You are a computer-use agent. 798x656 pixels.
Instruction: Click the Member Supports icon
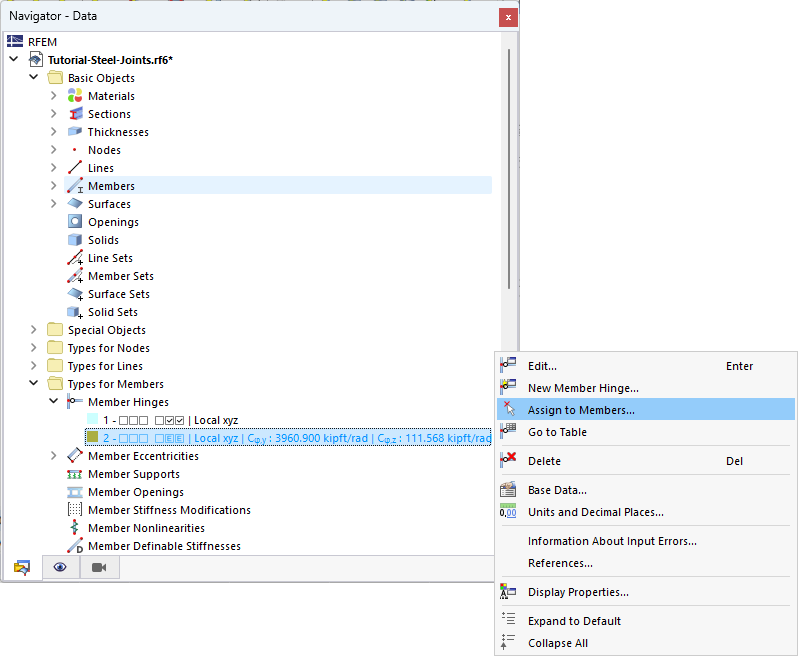pyautogui.click(x=75, y=474)
